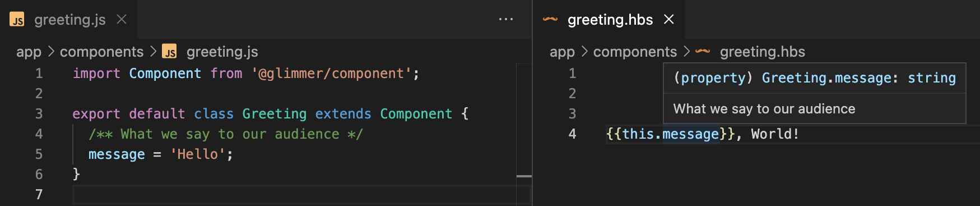980x206 pixels.
Task: Click the JS icon in left breadcrumb
Action: (x=169, y=52)
